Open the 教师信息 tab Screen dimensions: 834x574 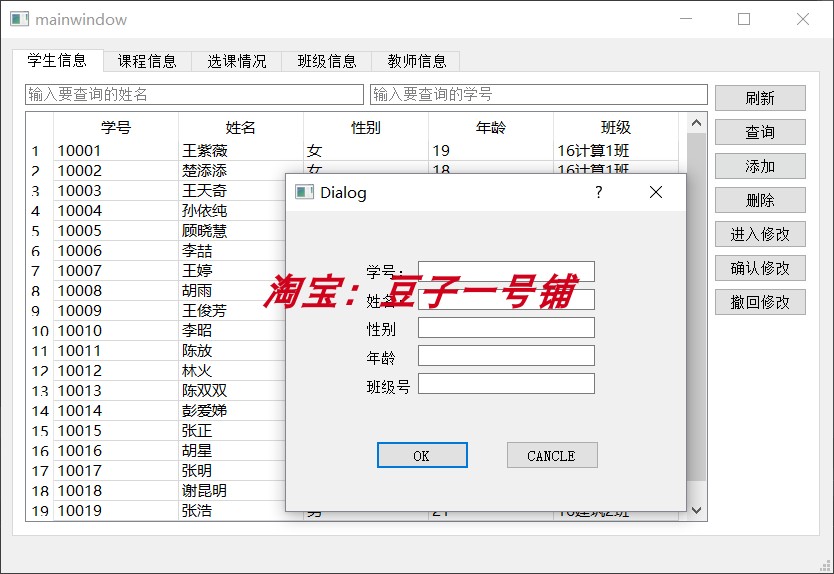click(416, 62)
